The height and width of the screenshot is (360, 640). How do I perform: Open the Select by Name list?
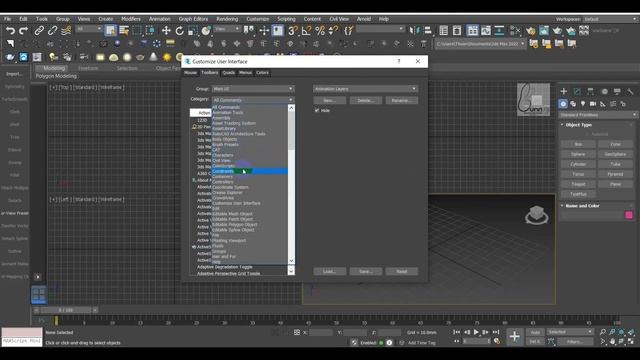124,31
